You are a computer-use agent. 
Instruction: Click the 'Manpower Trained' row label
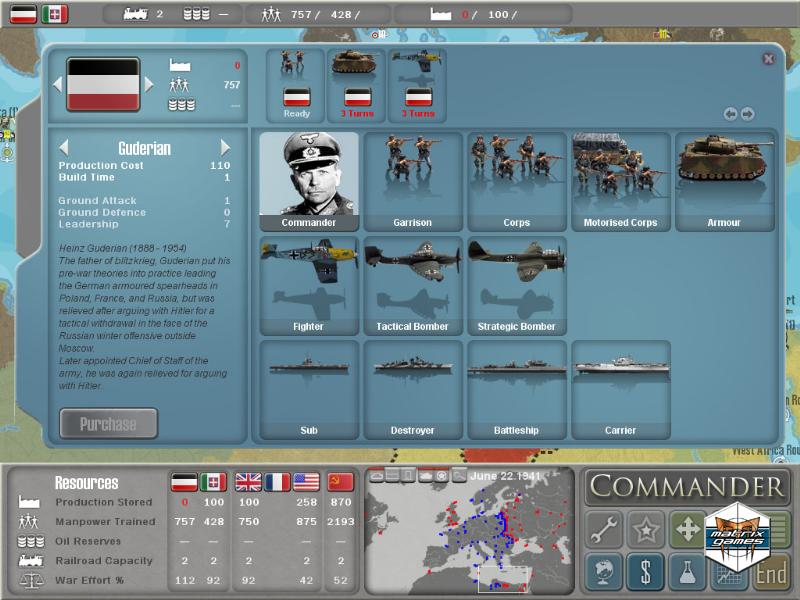coord(105,521)
